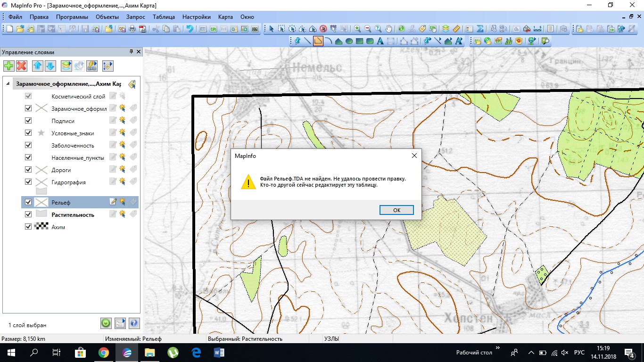Toggle visibility of Гидрография layer
Viewport: 644px width, 362px height.
(x=28, y=182)
